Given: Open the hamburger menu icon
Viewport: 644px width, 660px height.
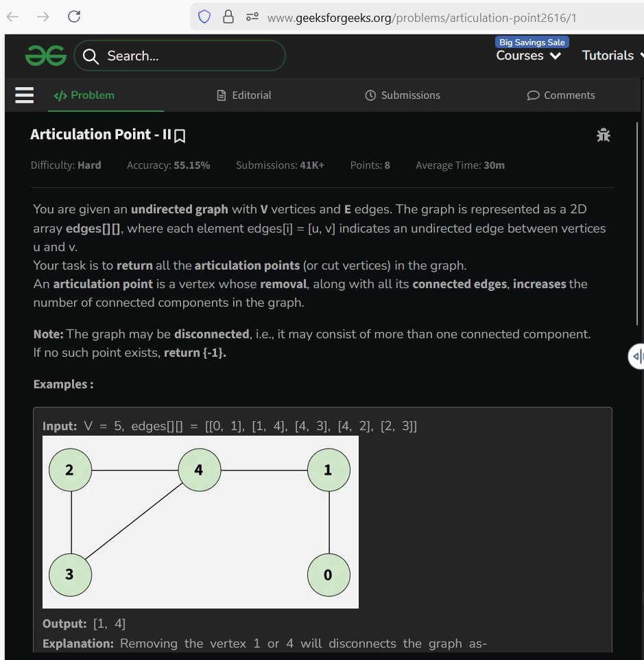Looking at the screenshot, I should 25,95.
